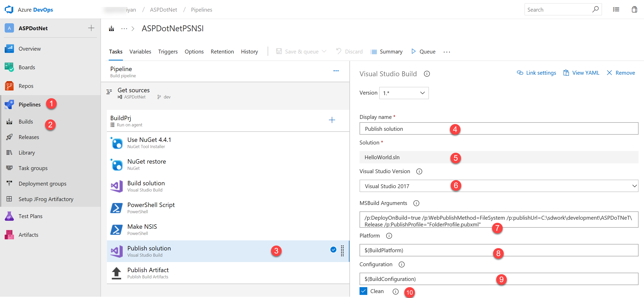The image size is (644, 298).
Task: Select the Build solution task
Action: click(228, 186)
